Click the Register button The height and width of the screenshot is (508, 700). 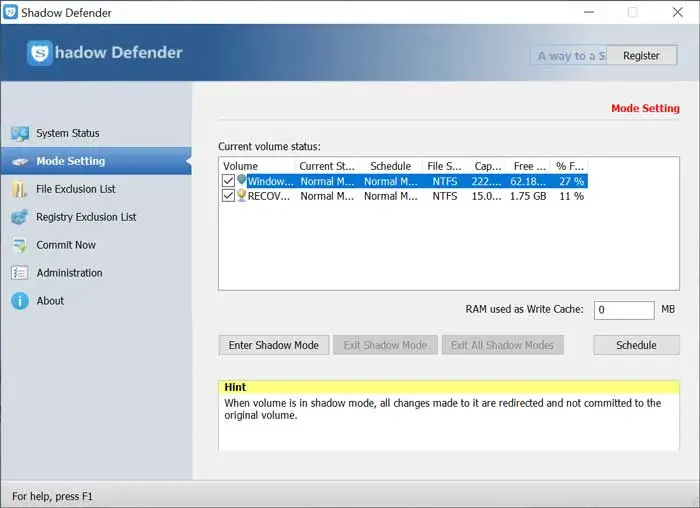(x=641, y=56)
